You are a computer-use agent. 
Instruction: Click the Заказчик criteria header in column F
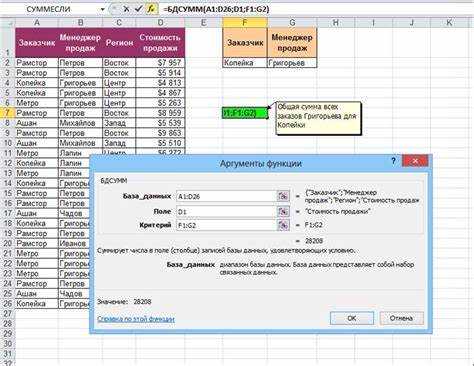pos(245,43)
